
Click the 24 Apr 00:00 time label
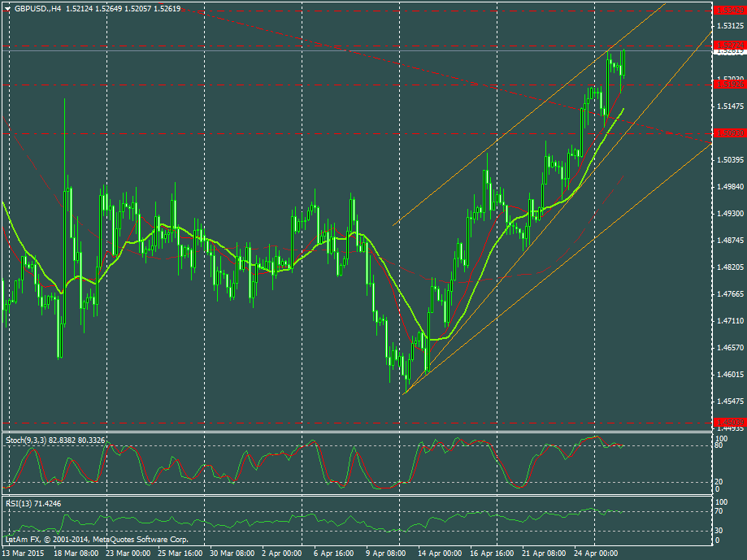(596, 553)
